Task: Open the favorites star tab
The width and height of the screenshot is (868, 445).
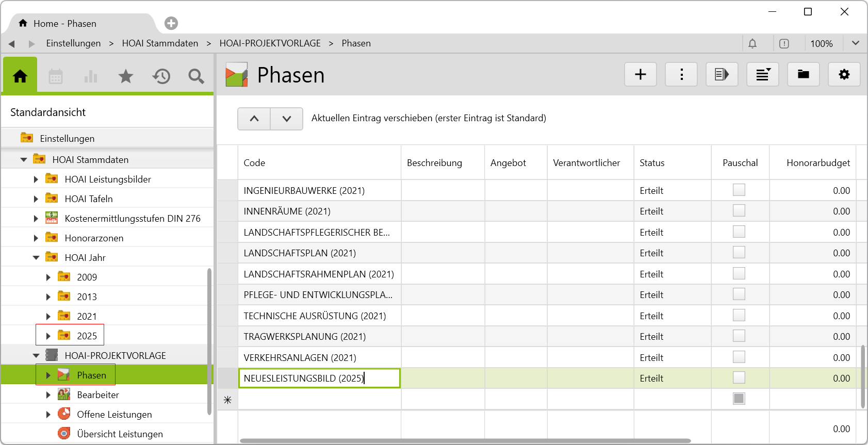Action: tap(126, 76)
